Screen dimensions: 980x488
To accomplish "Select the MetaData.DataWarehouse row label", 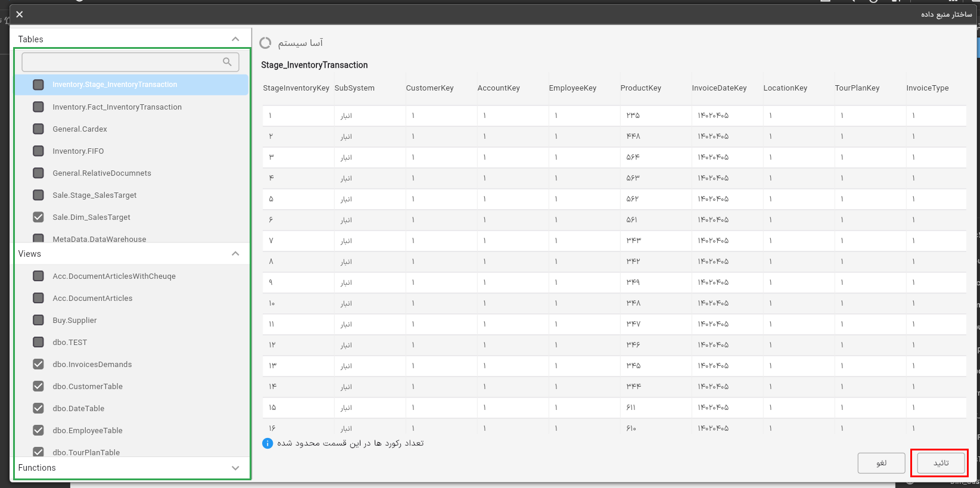I will (x=99, y=239).
